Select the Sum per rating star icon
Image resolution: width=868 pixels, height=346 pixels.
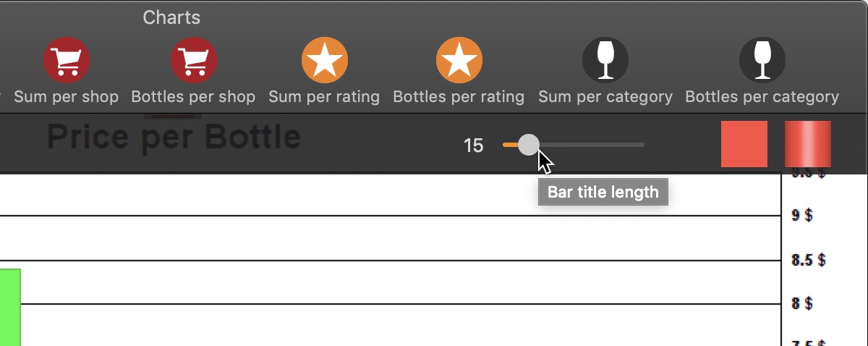pos(325,60)
